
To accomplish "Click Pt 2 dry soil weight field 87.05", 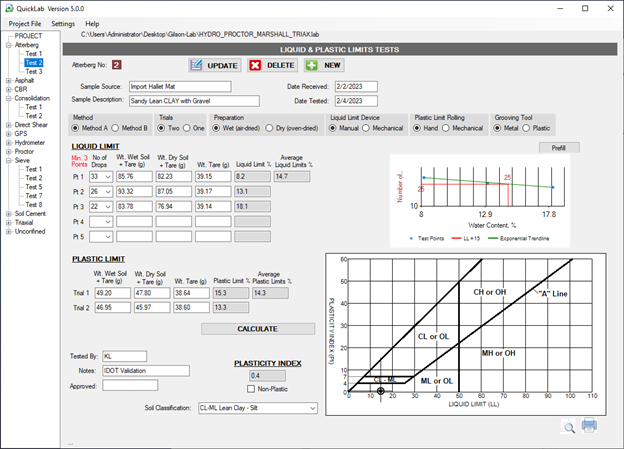I will (174, 191).
